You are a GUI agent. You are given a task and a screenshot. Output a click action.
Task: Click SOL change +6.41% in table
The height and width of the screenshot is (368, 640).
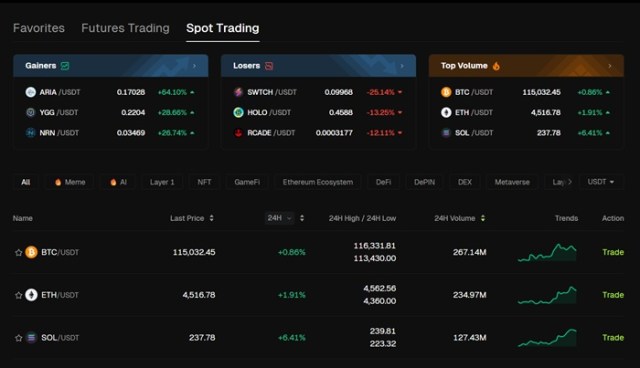coord(291,337)
